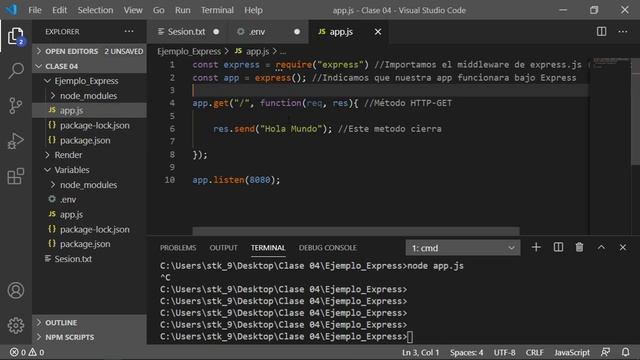Open notifications bell in status bar
The width and height of the screenshot is (640, 360).
(625, 352)
